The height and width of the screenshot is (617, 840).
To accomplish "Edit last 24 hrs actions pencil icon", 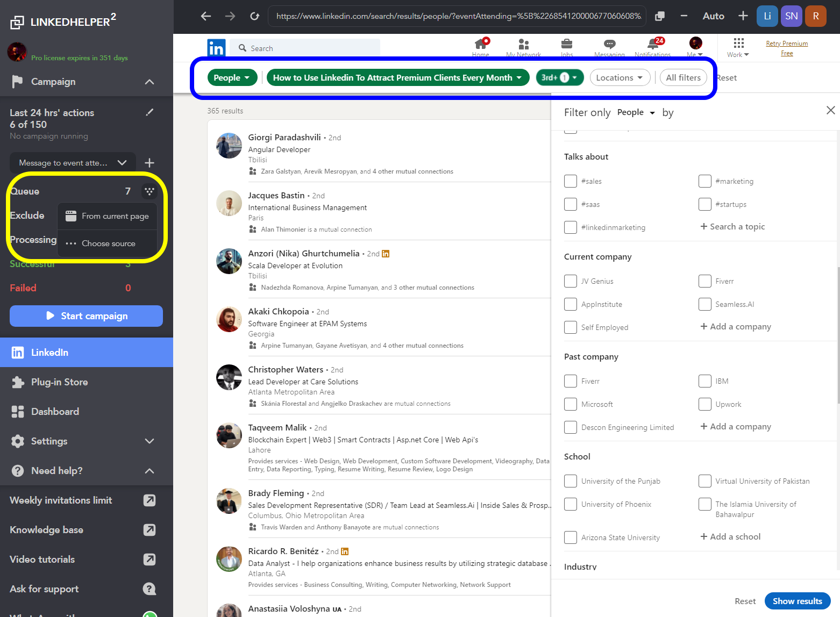I will (x=150, y=112).
